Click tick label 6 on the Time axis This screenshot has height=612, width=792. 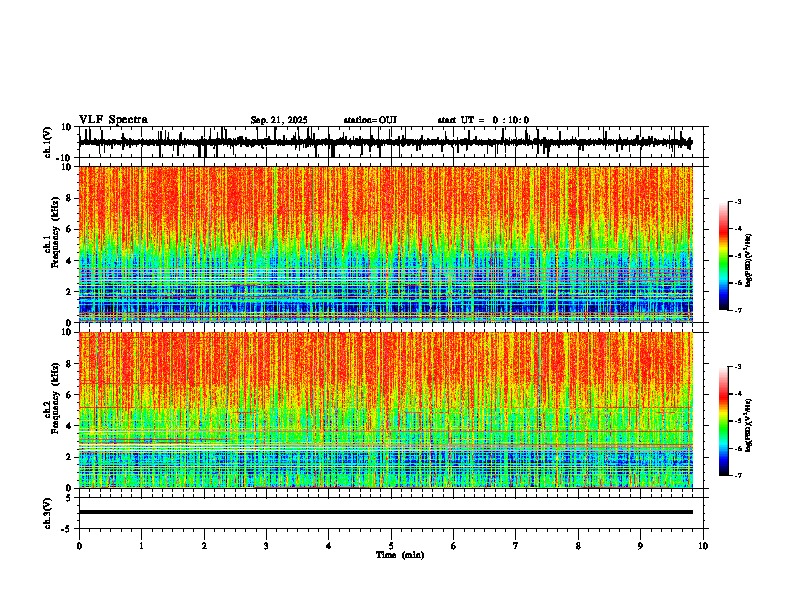[454, 546]
